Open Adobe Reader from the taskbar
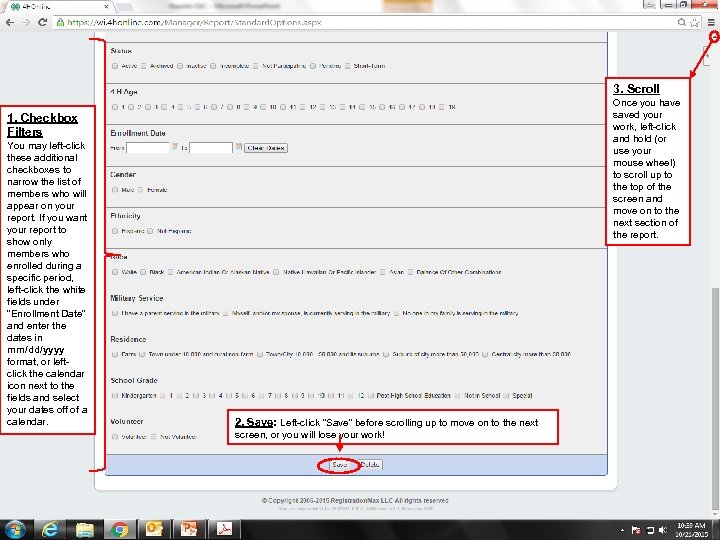 pyautogui.click(x=224, y=529)
